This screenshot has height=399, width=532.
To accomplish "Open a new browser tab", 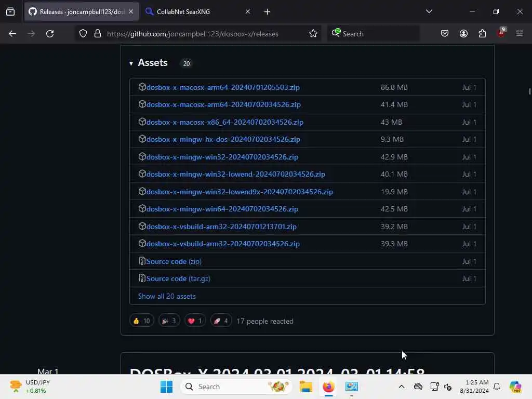I will (x=267, y=12).
